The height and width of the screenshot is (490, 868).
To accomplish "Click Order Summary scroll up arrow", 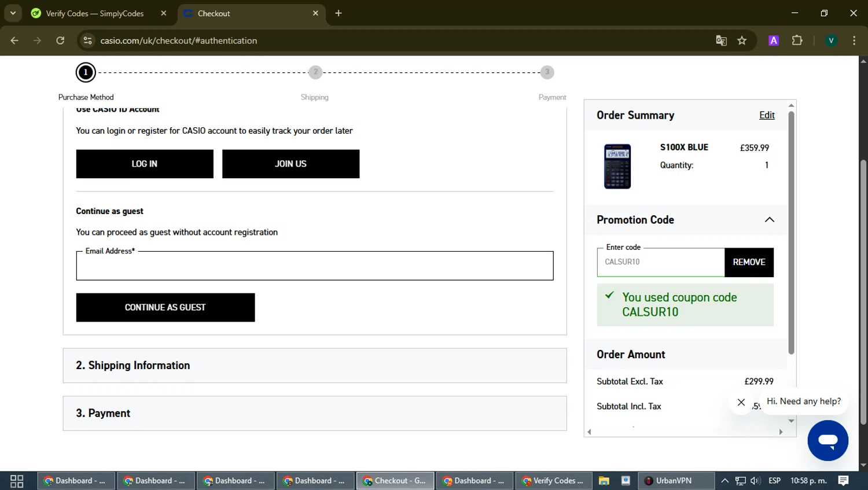I will [791, 105].
